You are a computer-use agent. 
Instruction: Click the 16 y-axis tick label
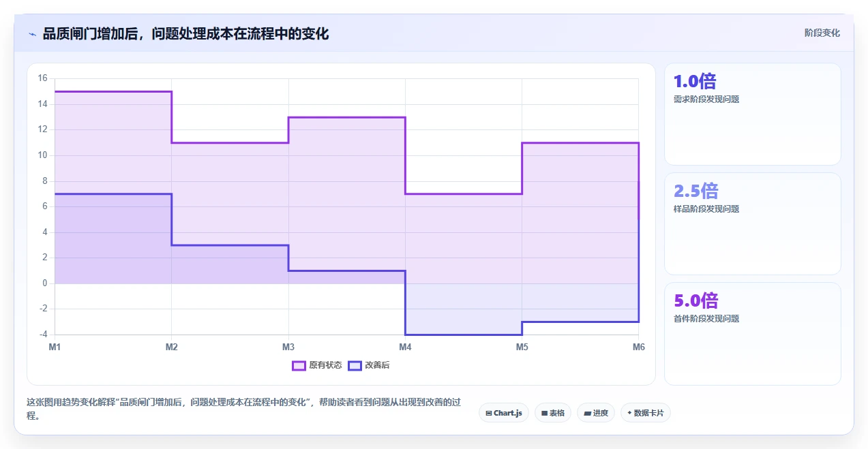(42, 78)
